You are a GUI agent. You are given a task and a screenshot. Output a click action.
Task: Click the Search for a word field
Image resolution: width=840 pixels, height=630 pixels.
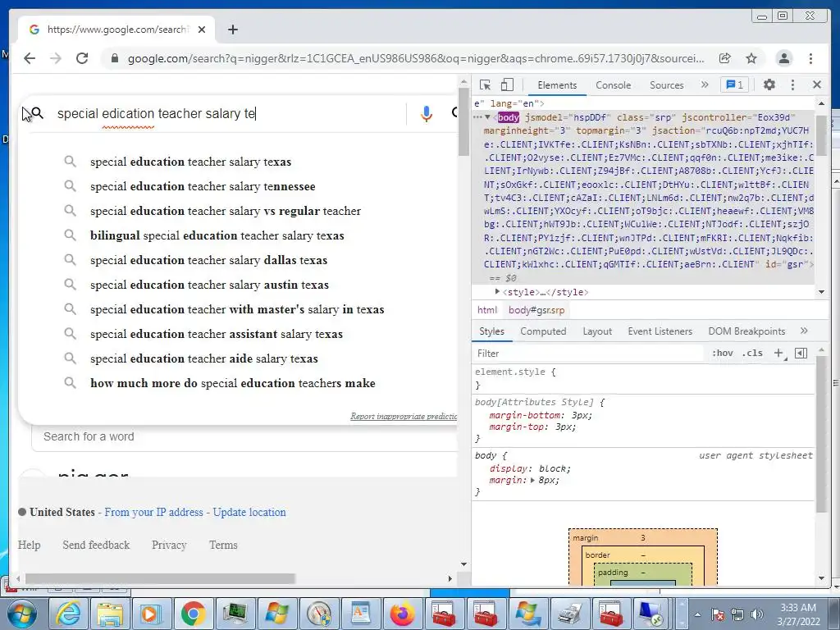(x=244, y=436)
